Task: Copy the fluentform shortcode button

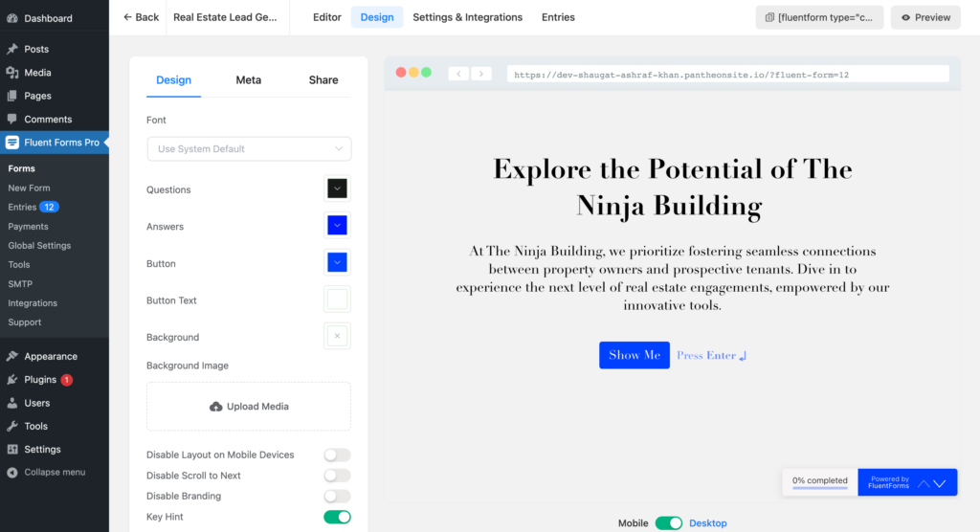Action: (x=819, y=17)
